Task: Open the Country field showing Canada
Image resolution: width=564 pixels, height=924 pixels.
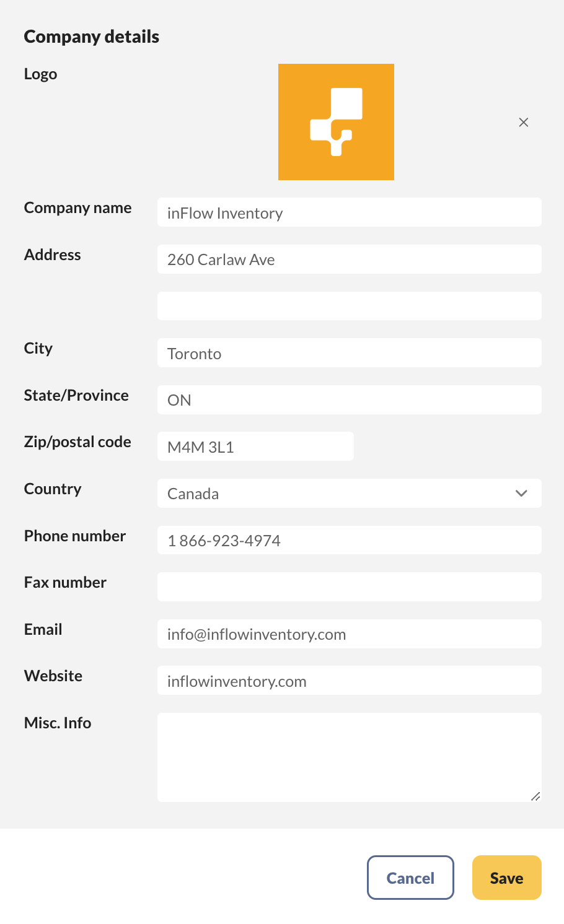Action: tap(335, 494)
